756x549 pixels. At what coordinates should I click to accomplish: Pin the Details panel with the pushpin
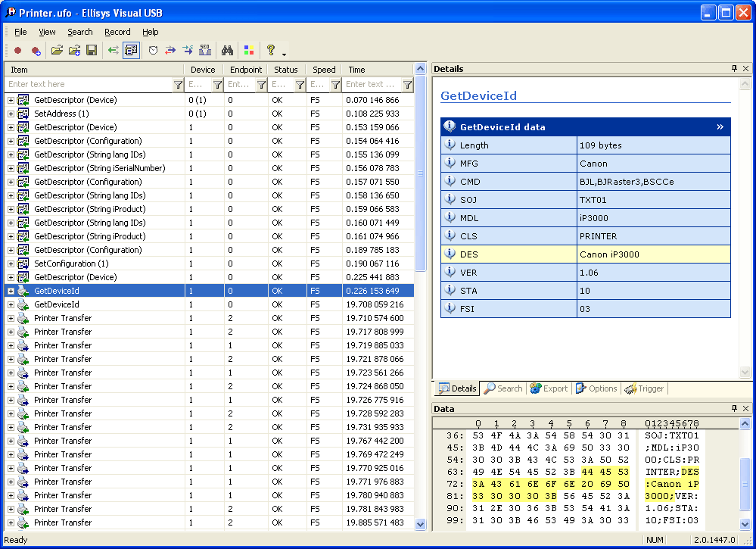click(x=734, y=69)
